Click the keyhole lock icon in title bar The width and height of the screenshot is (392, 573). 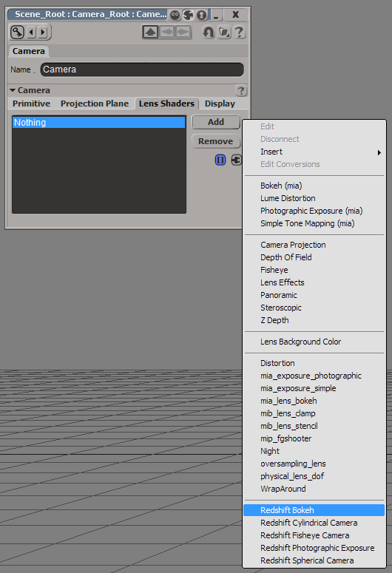click(x=201, y=15)
